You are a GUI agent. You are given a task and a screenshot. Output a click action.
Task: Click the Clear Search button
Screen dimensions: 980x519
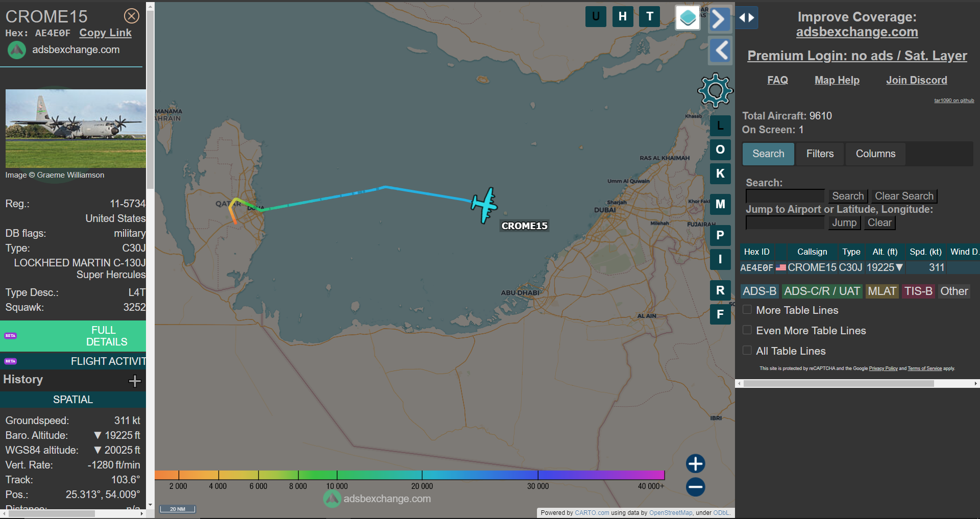[x=904, y=196]
